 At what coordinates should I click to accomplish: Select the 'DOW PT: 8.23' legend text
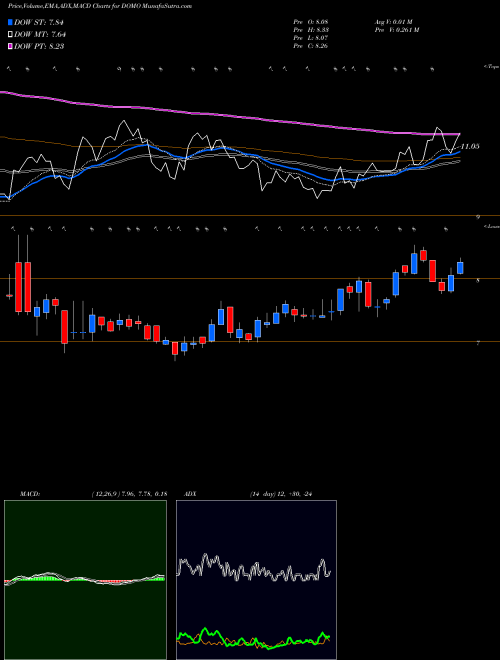click(x=39, y=46)
